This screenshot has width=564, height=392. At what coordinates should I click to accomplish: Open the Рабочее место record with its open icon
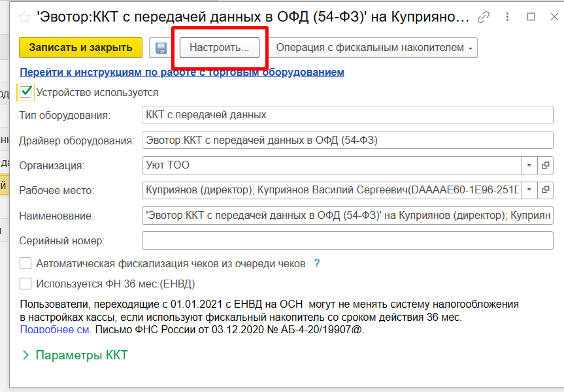point(545,190)
